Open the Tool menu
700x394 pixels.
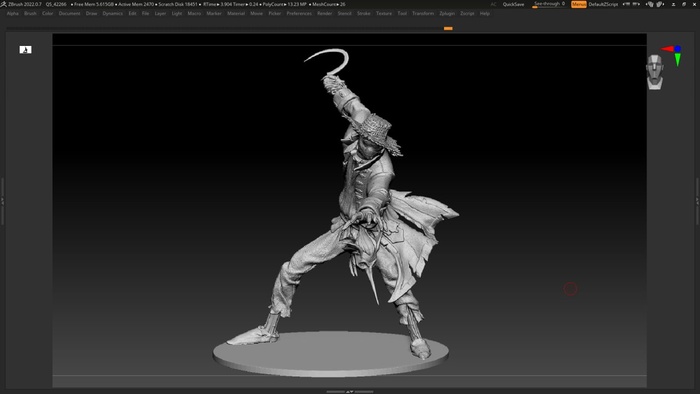pyautogui.click(x=402, y=13)
